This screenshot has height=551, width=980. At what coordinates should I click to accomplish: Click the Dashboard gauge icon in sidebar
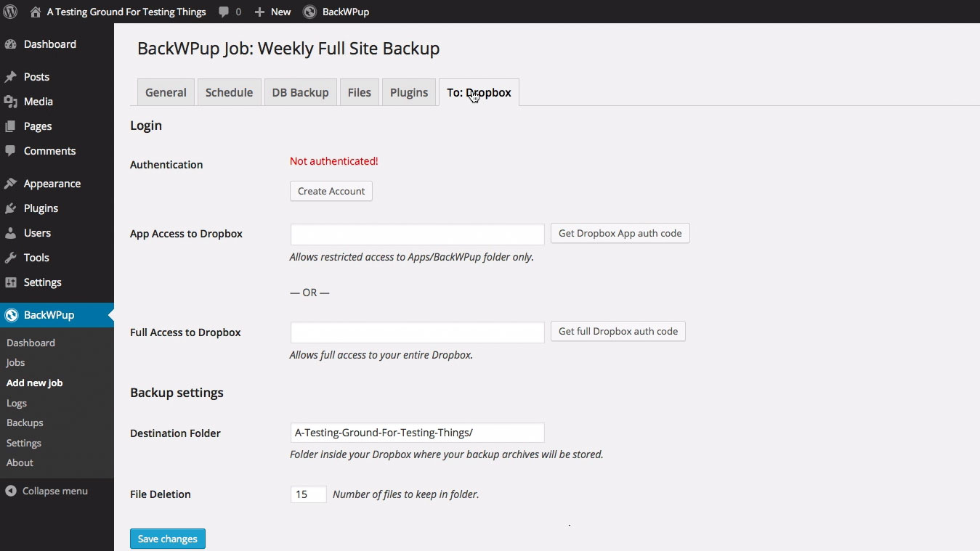click(x=10, y=44)
